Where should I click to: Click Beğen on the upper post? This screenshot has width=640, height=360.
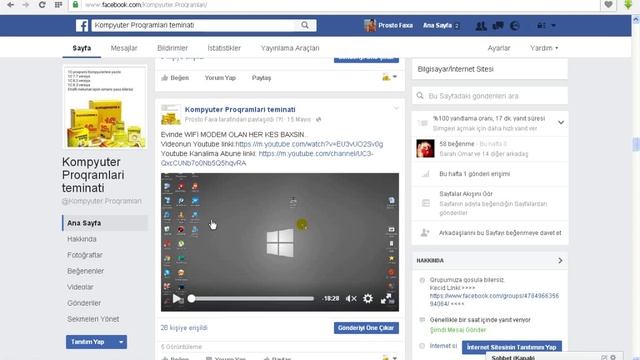pyautogui.click(x=175, y=78)
